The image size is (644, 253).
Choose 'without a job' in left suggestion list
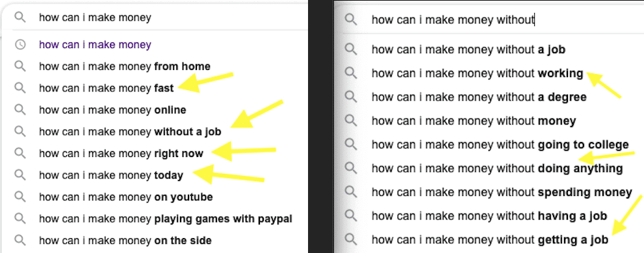(130, 132)
